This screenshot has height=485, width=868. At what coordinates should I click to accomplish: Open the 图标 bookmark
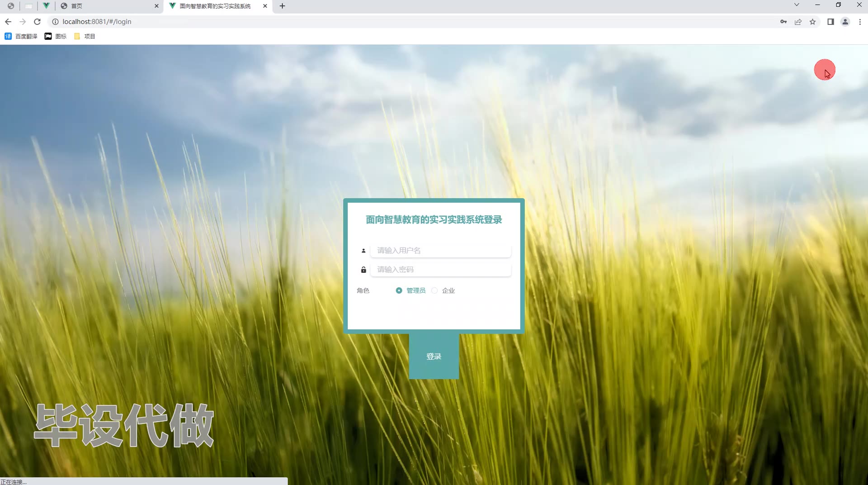pyautogui.click(x=56, y=36)
